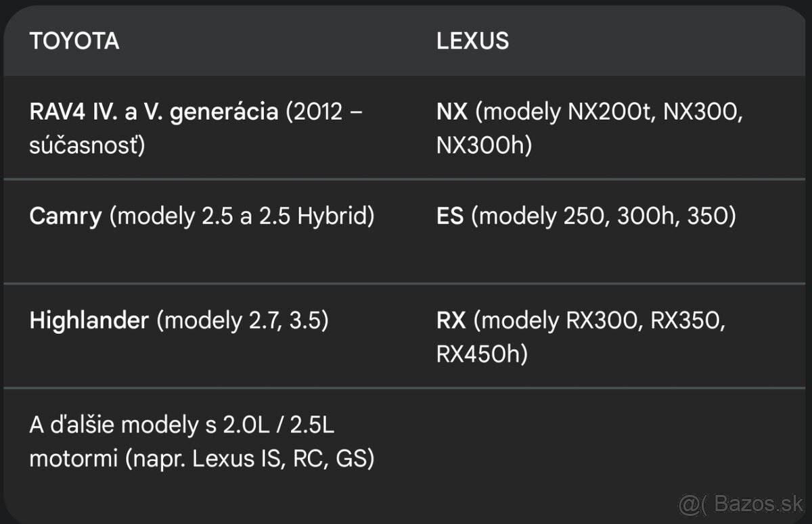Viewport: 812px width, 524px height.
Task: Click the "2012 –" year text
Action: click(x=324, y=112)
